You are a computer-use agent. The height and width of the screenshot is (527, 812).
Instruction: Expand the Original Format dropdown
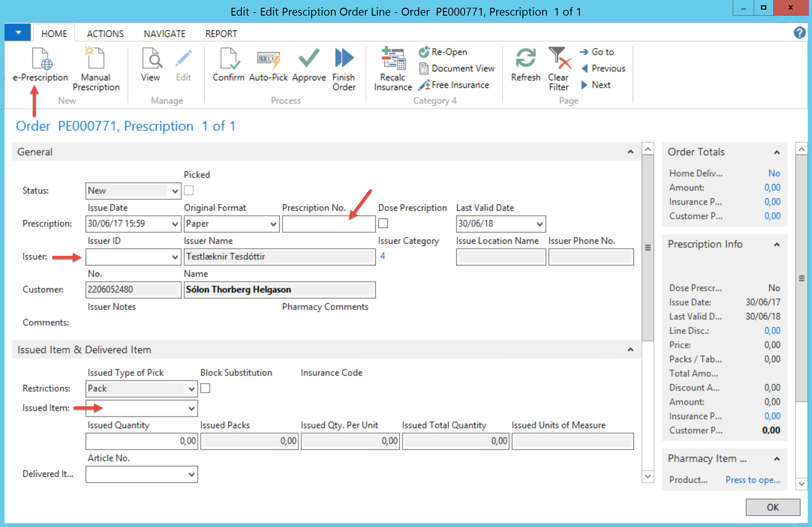[273, 224]
